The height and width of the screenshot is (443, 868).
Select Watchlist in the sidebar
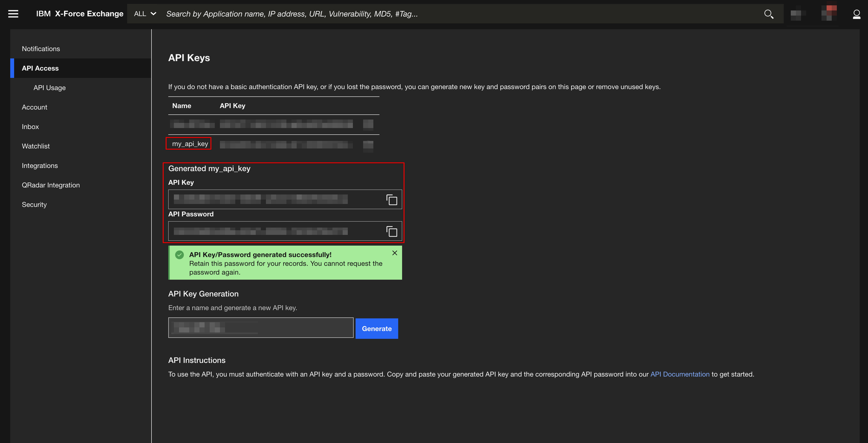[x=36, y=146]
